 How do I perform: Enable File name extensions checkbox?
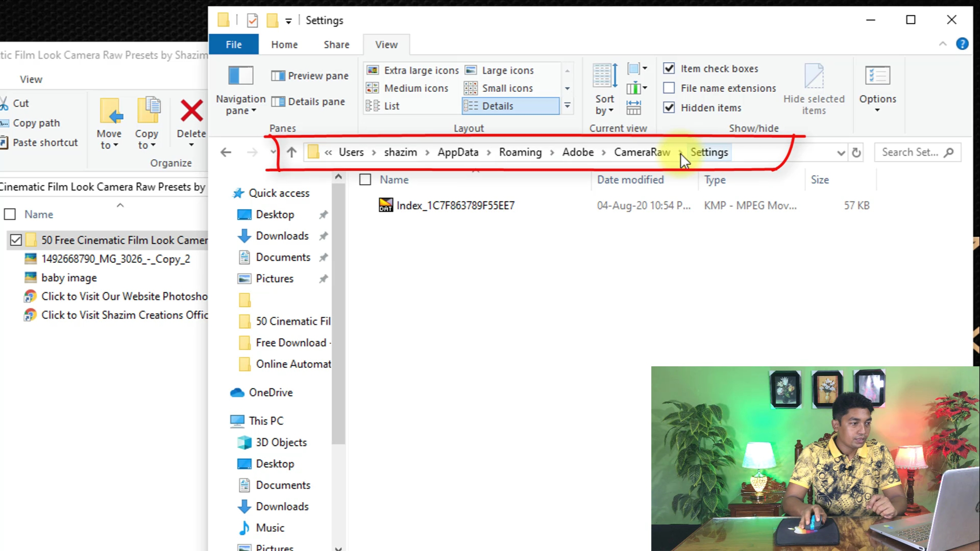[x=669, y=88]
